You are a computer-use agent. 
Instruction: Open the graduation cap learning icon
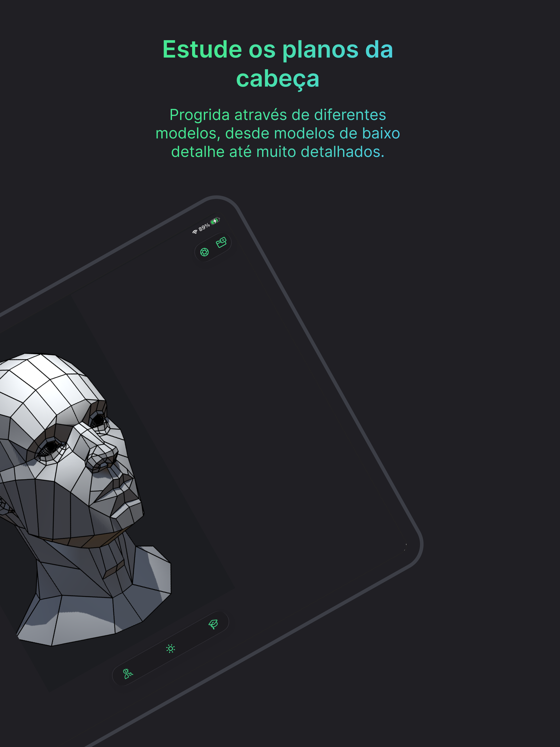pyautogui.click(x=213, y=624)
